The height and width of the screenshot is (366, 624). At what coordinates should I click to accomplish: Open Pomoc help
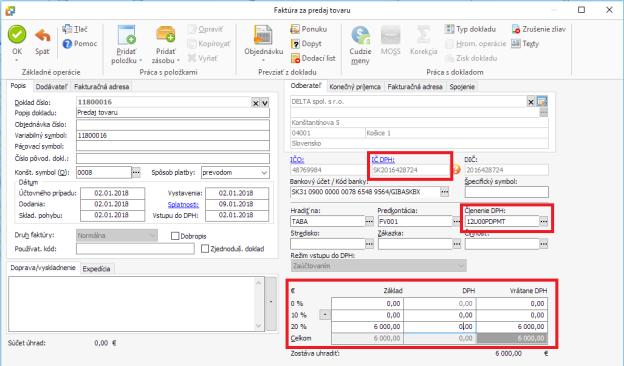pyautogui.click(x=80, y=43)
